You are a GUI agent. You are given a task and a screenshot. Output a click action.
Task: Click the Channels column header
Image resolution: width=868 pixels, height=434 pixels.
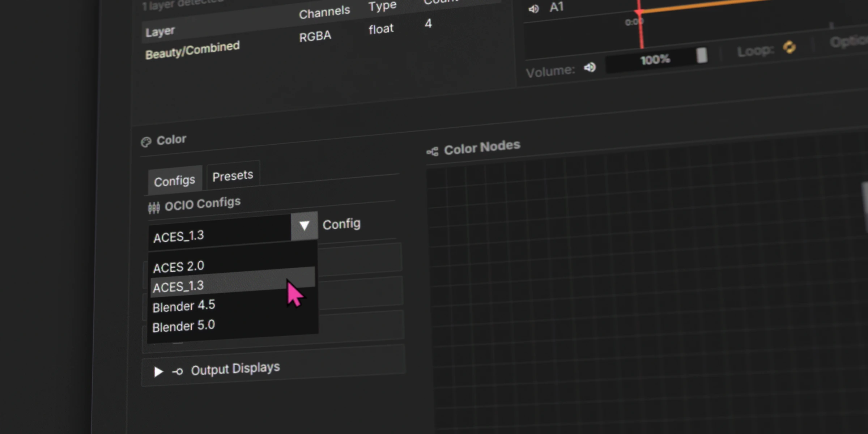324,12
